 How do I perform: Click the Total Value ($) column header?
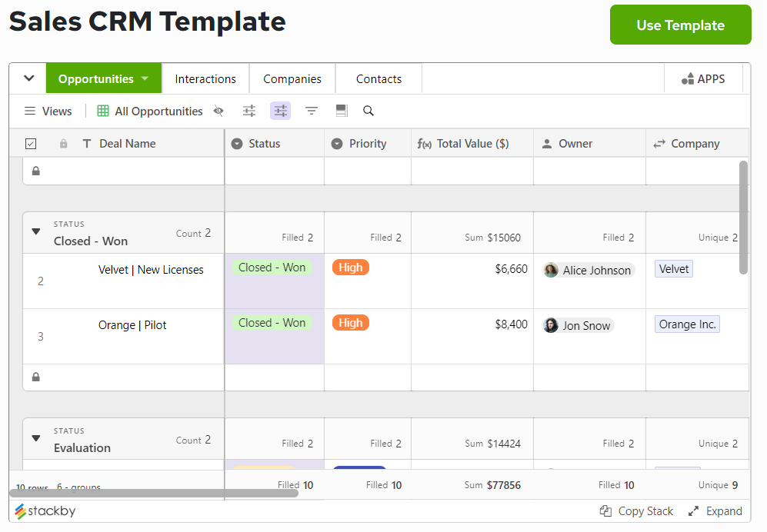[472, 144]
